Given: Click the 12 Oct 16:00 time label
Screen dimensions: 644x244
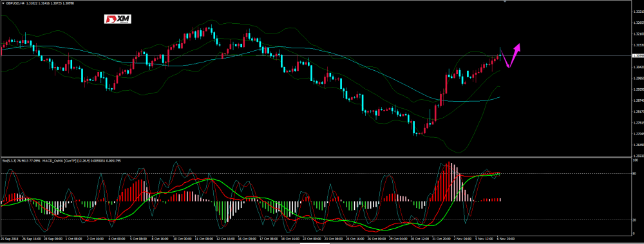Looking at the screenshot, I should tap(225, 239).
